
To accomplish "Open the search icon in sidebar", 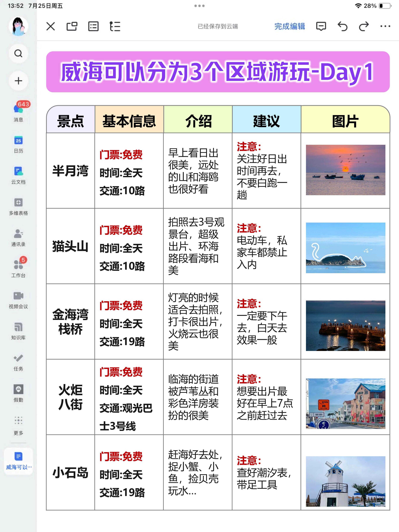I will (18, 53).
